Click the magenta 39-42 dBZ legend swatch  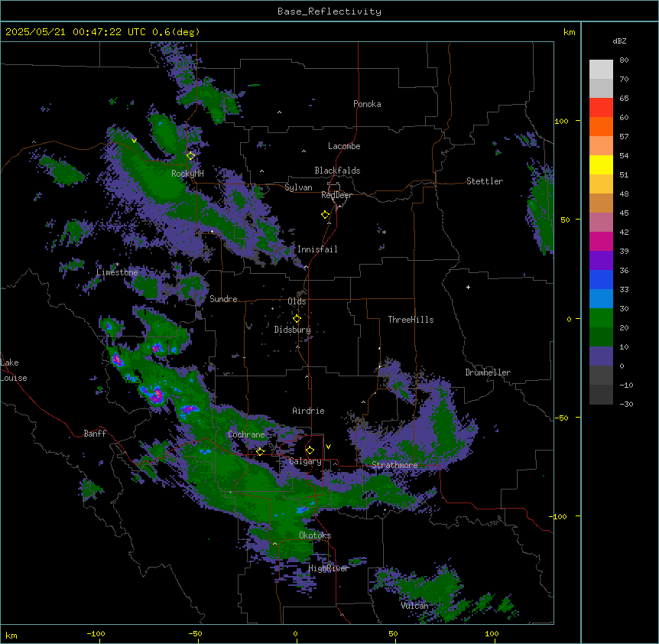tap(601, 241)
